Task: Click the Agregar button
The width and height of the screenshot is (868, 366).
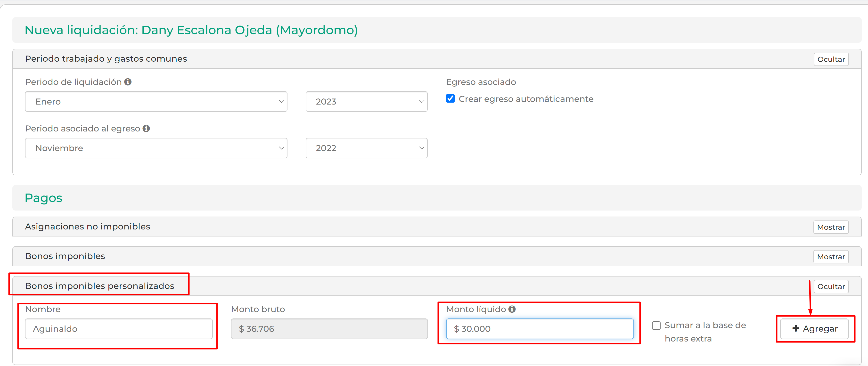Action: click(x=814, y=329)
